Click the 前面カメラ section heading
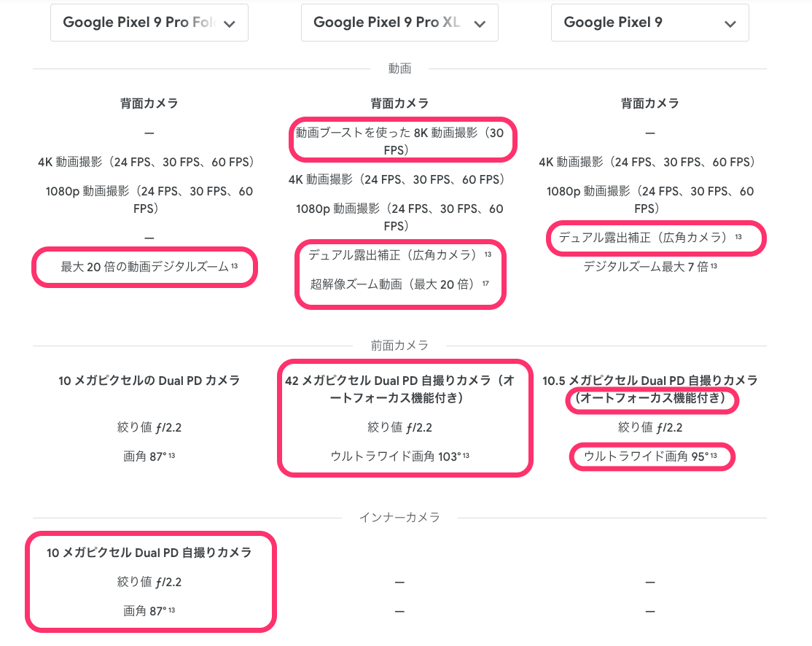The height and width of the screenshot is (646, 812). point(399,346)
